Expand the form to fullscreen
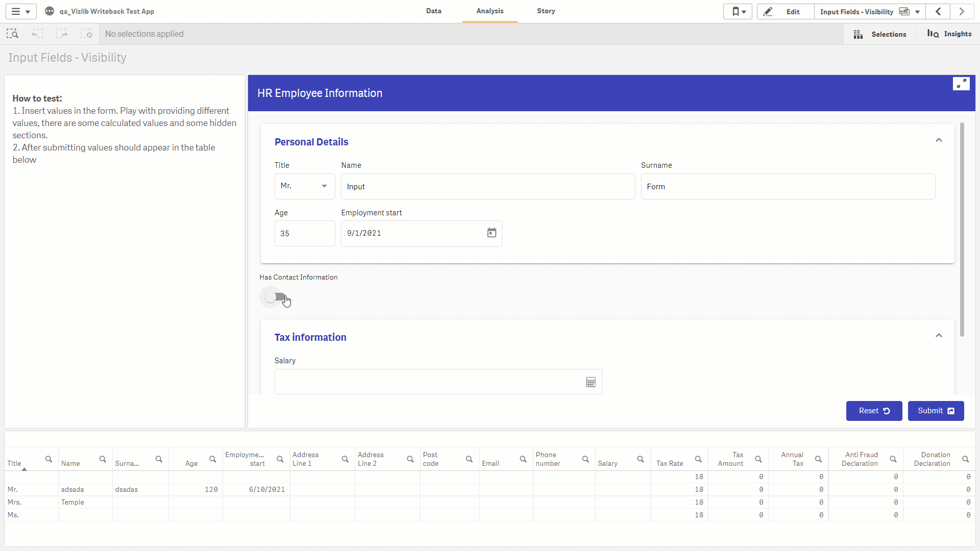 [961, 84]
